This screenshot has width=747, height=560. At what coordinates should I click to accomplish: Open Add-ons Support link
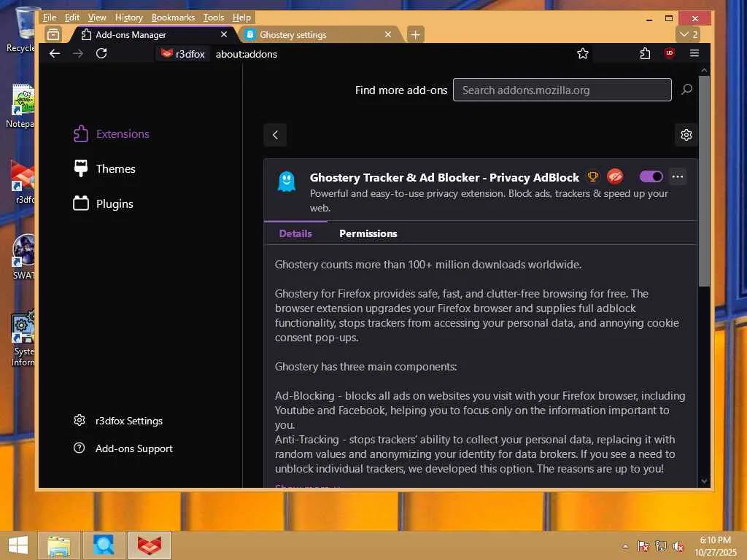[x=123, y=448]
